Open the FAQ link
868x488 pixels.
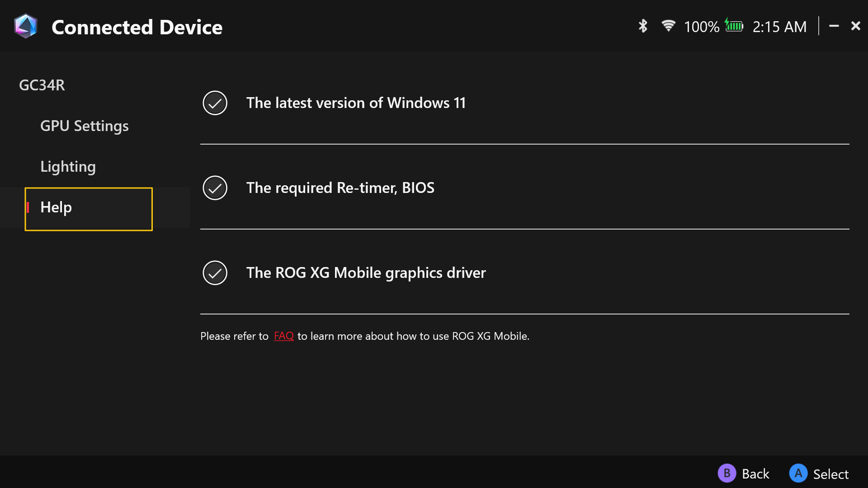(283, 336)
